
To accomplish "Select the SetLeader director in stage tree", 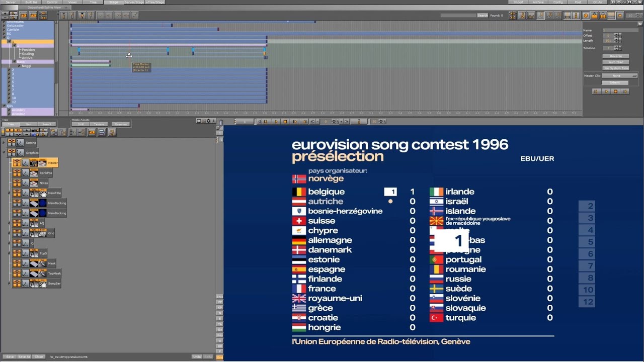I will coord(15,26).
